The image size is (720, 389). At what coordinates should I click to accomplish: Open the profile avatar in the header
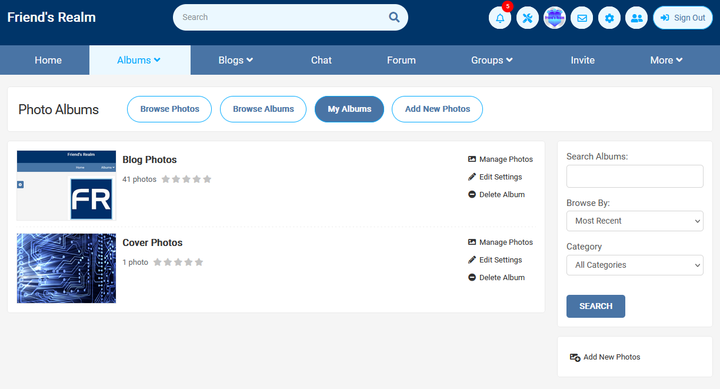pyautogui.click(x=554, y=18)
